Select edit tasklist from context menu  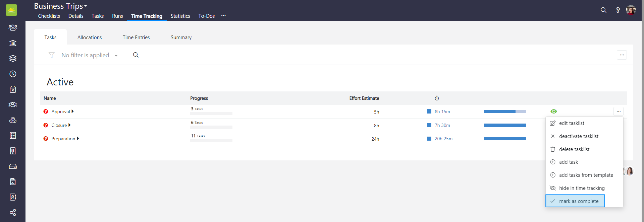572,123
